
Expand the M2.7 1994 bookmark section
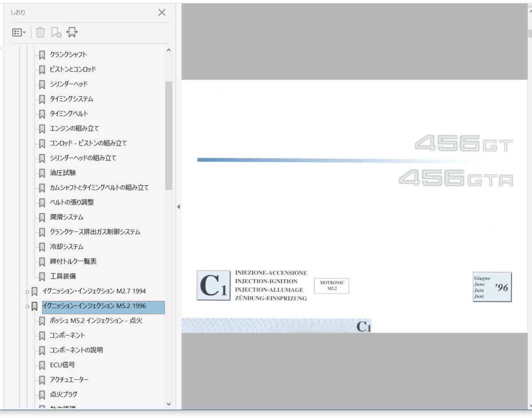[x=27, y=291]
